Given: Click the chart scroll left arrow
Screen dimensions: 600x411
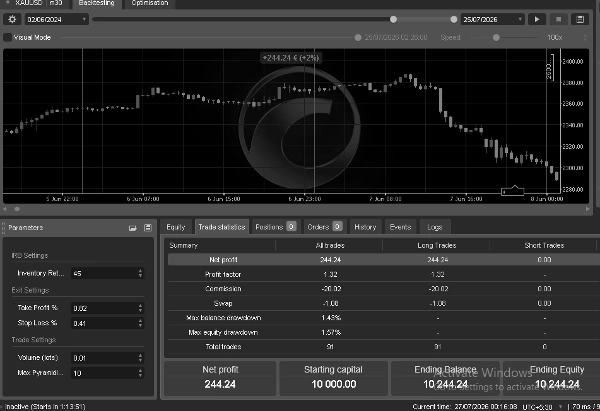Looking at the screenshot, I should 5,209.
